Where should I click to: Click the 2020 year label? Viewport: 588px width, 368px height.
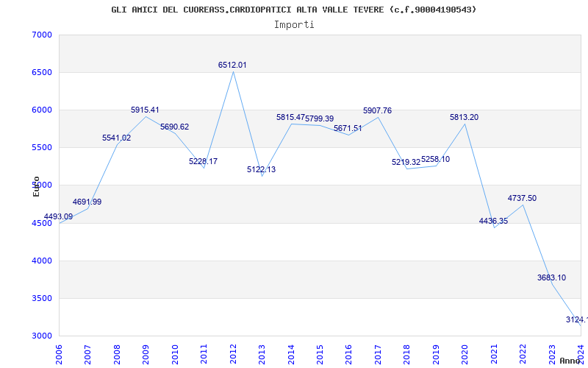[465, 353]
